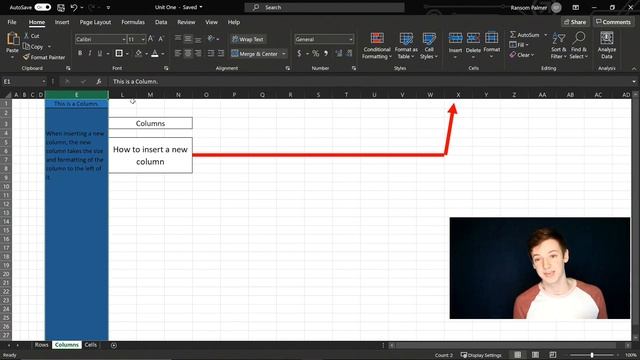Expand the Name Box dropdown

pos(44,82)
